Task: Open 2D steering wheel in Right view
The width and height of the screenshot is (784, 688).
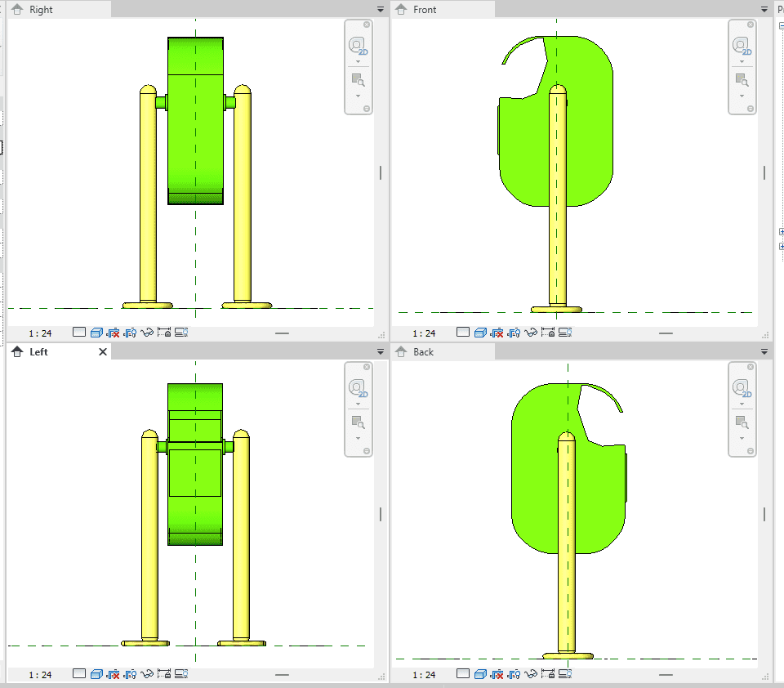Action: coord(358,47)
